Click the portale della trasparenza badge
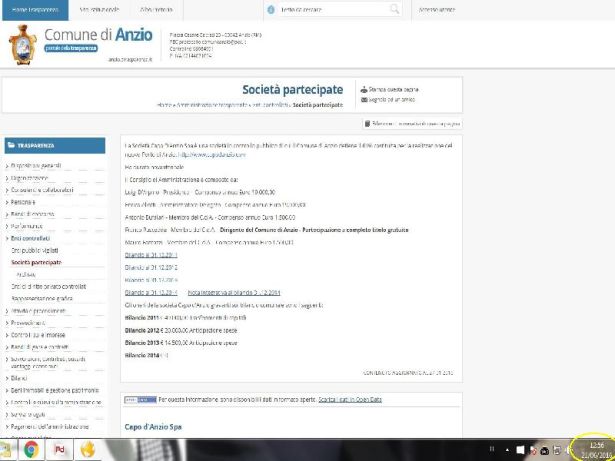The width and height of the screenshot is (615, 461). tap(71, 48)
